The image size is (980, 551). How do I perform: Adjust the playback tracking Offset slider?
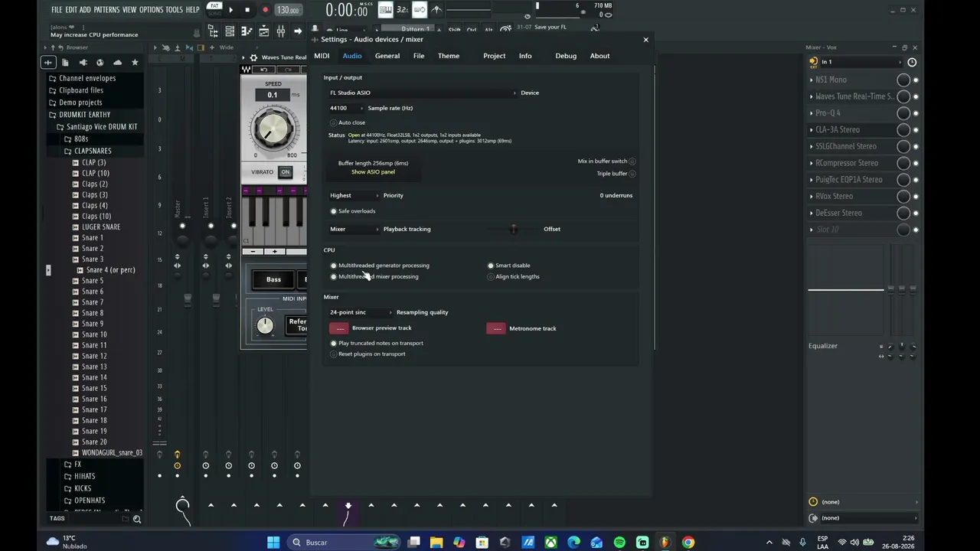(x=514, y=229)
